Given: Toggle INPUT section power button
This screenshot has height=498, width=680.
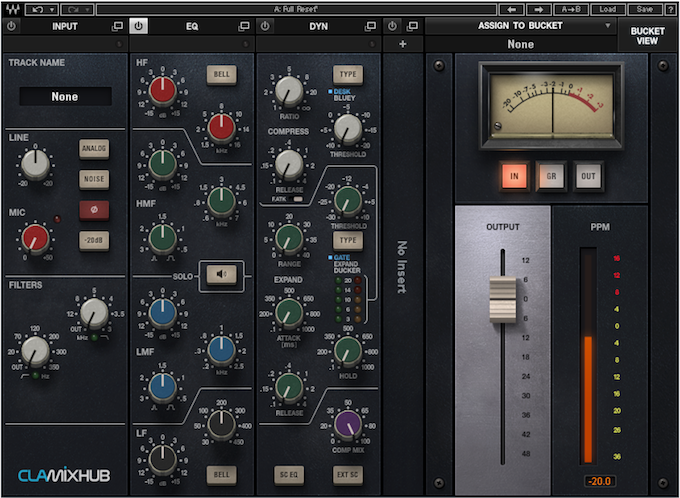Looking at the screenshot, I should [11, 26].
